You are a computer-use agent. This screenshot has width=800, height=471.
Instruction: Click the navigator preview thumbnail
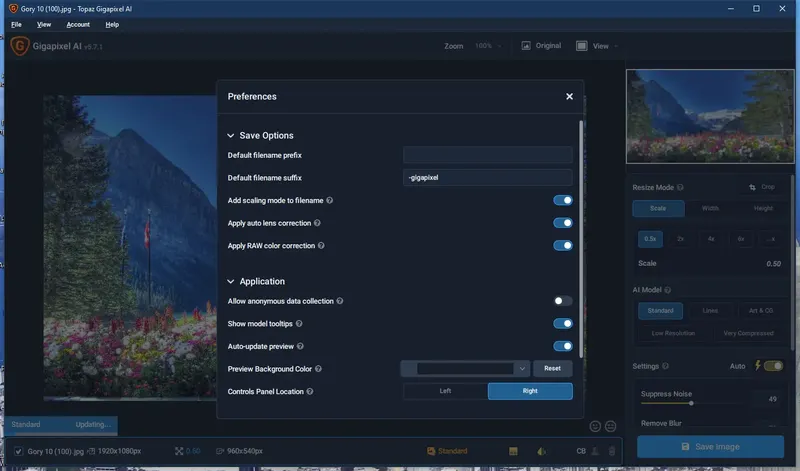point(710,116)
